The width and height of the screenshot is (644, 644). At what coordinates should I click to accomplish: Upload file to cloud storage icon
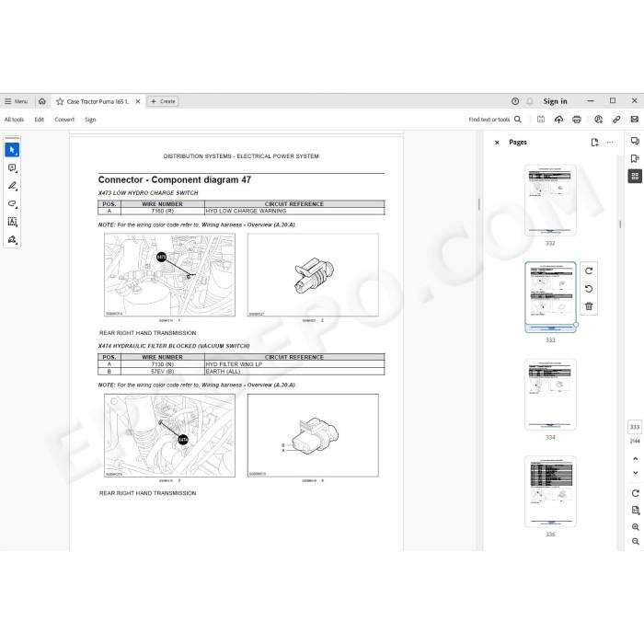pyautogui.click(x=558, y=120)
